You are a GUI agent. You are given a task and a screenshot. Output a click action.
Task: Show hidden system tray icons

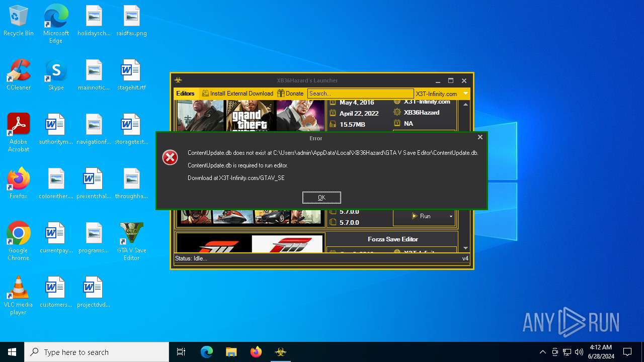tap(542, 352)
